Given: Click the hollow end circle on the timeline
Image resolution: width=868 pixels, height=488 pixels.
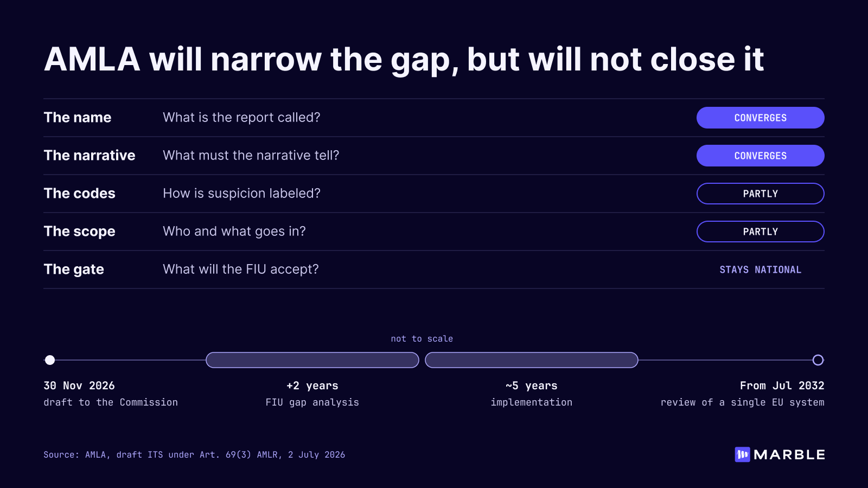Looking at the screenshot, I should click(818, 360).
